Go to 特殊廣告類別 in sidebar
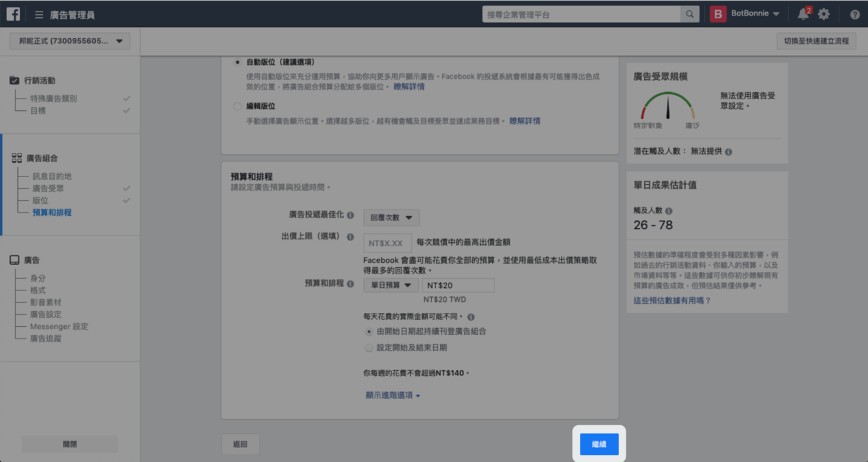Screen dimensions: 868x462 click(x=54, y=99)
